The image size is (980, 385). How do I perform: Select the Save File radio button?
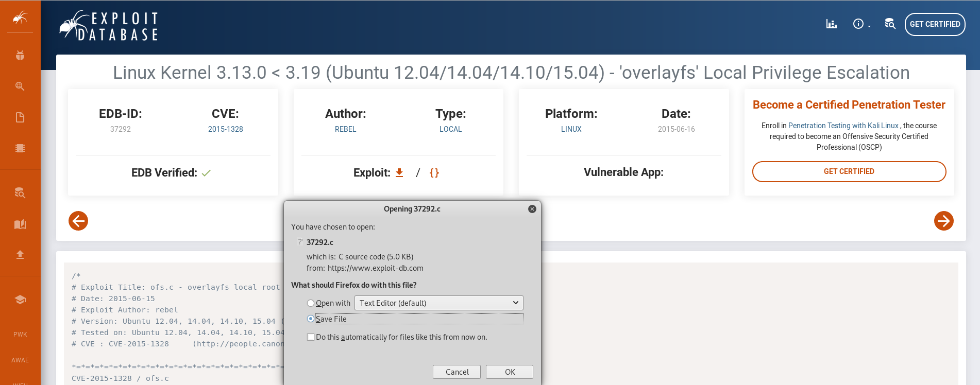[311, 319]
